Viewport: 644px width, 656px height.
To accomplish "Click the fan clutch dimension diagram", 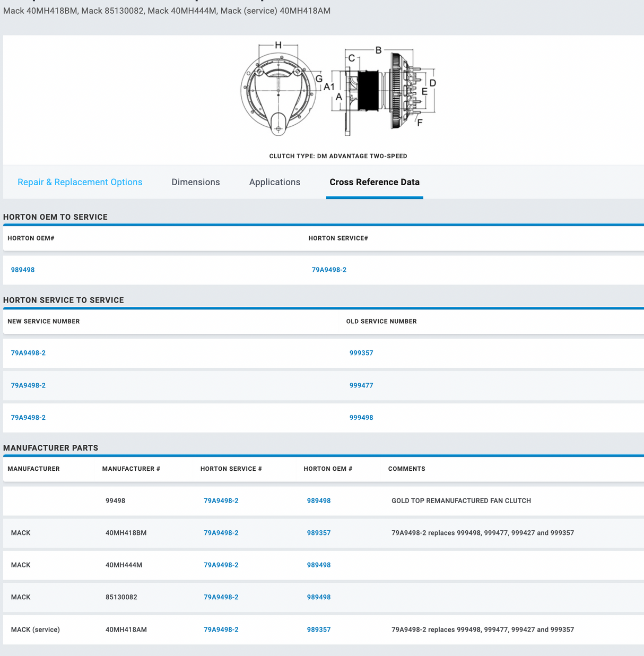I will click(x=338, y=90).
